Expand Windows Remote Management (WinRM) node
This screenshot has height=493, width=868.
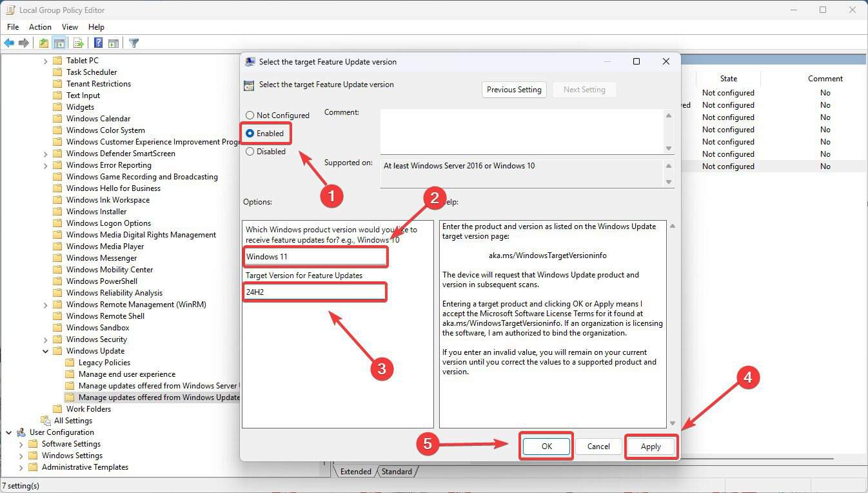[x=45, y=305]
